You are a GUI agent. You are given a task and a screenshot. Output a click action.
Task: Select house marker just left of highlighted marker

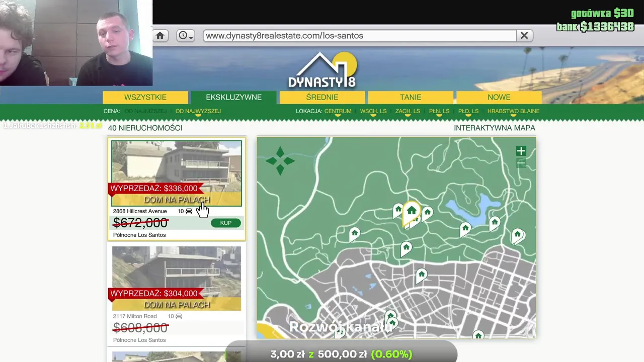pos(398,209)
